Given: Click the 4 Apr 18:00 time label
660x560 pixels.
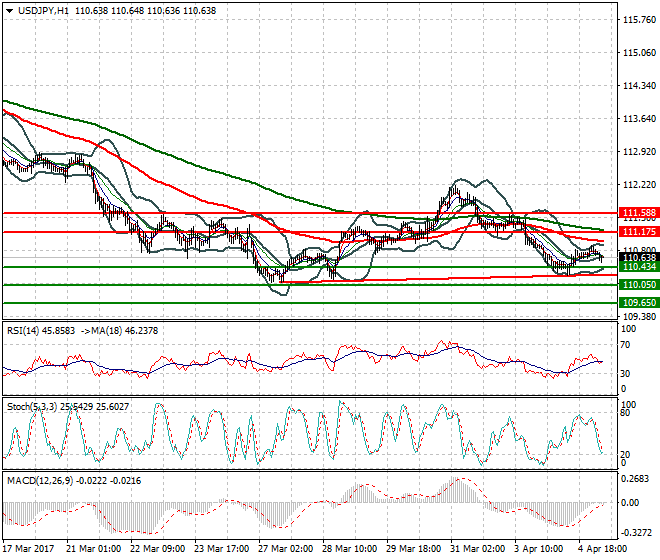Looking at the screenshot, I should [x=602, y=549].
